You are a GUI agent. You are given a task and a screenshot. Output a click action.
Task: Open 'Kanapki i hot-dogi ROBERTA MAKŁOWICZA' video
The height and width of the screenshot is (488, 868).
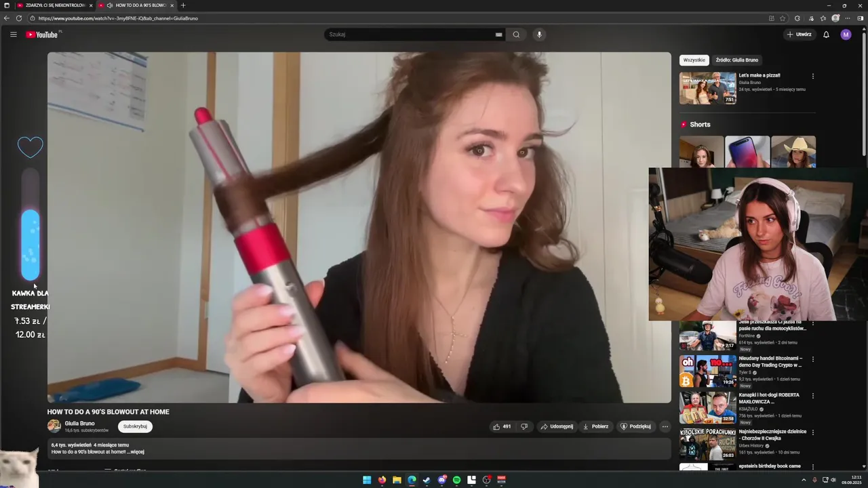(708, 407)
